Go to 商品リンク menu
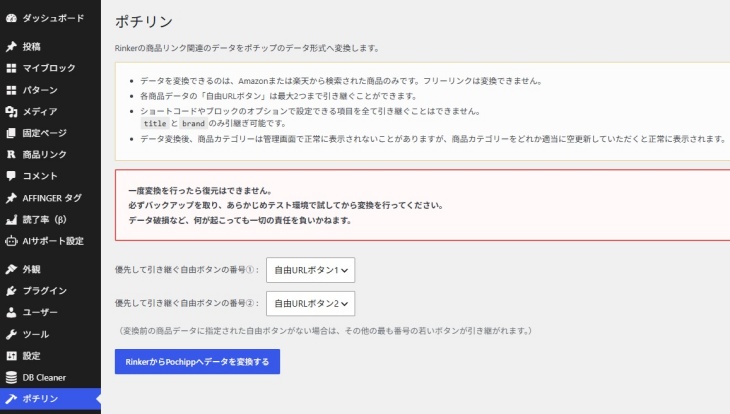Screen dimensions: 730x414 [x=50, y=155]
